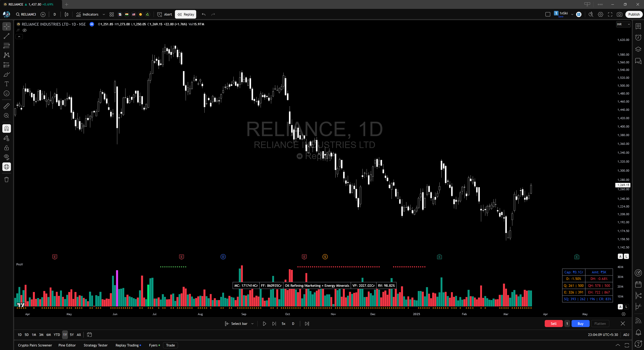Image resolution: width=644 pixels, height=350 pixels.
Task: Open the Gann and Fibonacci tools
Action: (x=7, y=45)
